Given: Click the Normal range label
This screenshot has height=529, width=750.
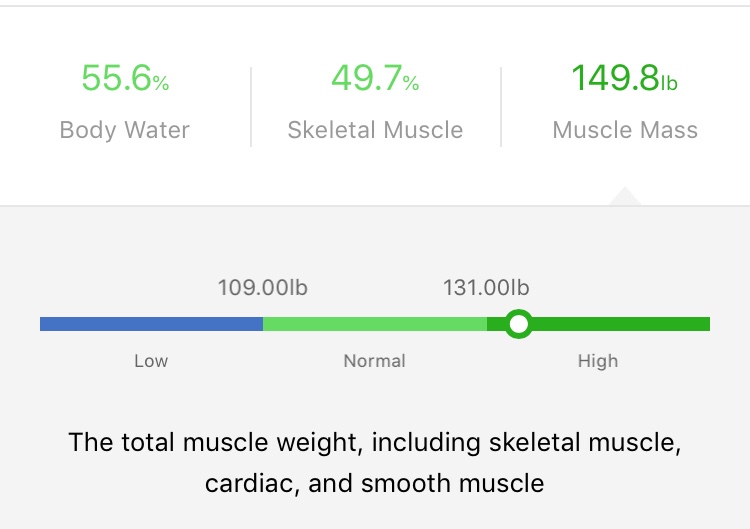Looking at the screenshot, I should coord(375,361).
